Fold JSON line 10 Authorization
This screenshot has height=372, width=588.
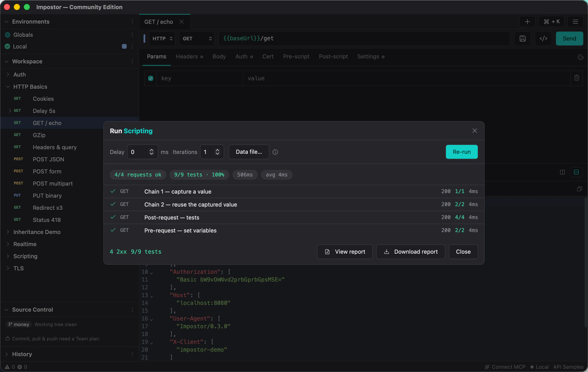tap(151, 272)
